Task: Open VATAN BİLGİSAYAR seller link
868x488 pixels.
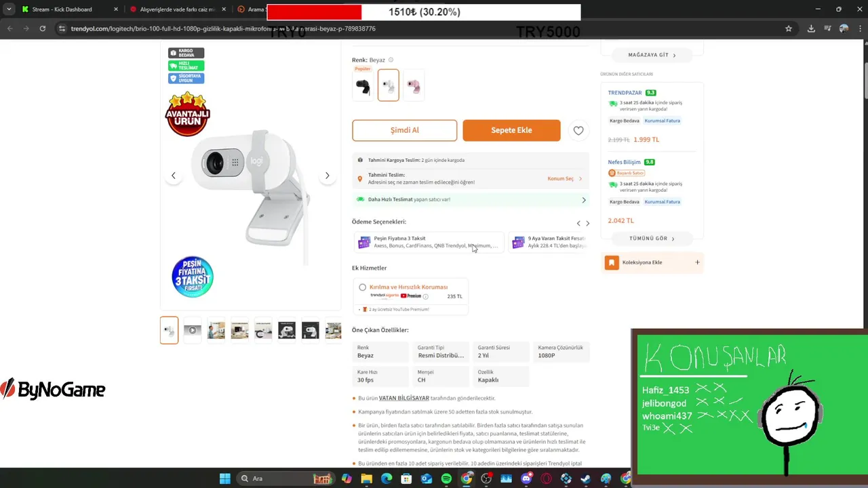Action: coord(404,399)
